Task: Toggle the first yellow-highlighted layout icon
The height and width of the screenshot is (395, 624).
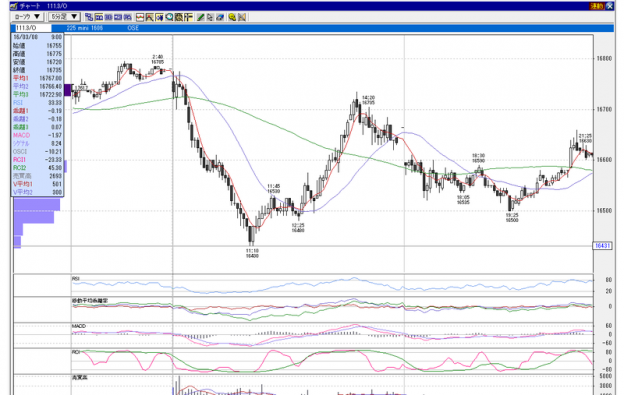Action: point(99,17)
